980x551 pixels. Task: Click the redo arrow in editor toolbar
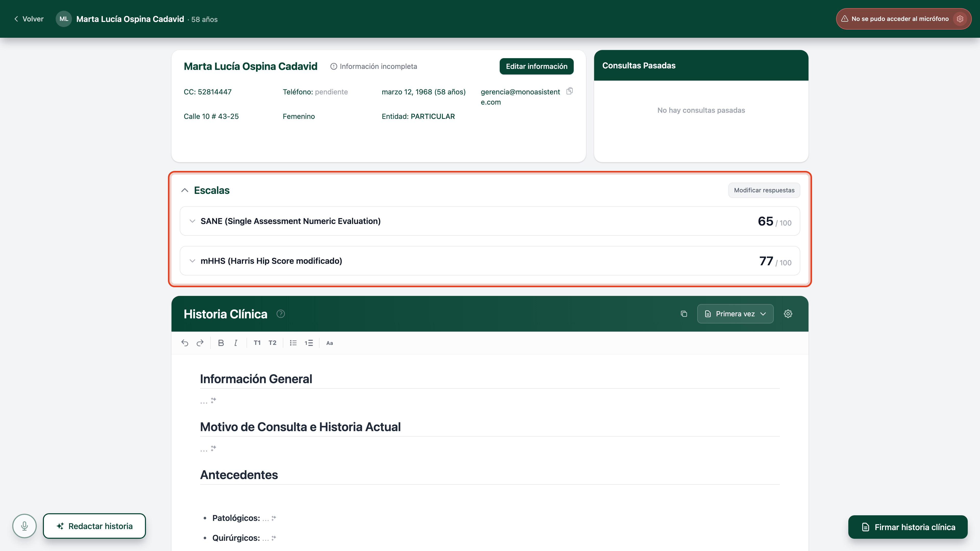click(x=200, y=343)
